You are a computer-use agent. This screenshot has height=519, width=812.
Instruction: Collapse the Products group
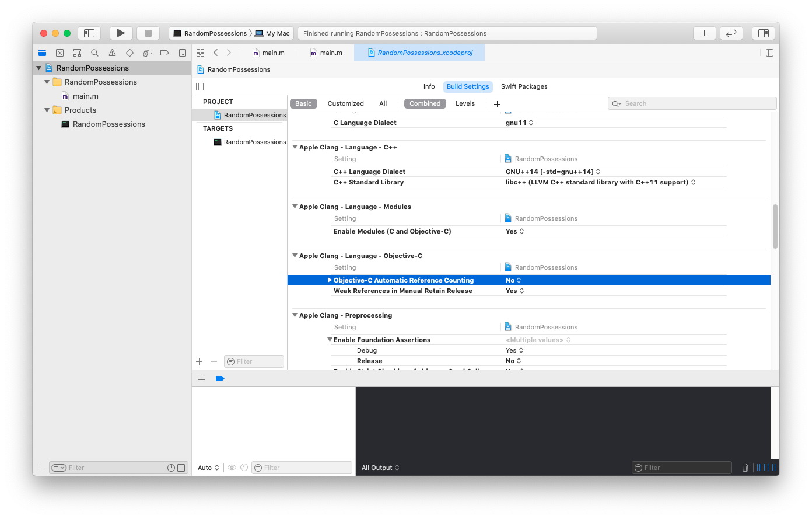coord(47,110)
